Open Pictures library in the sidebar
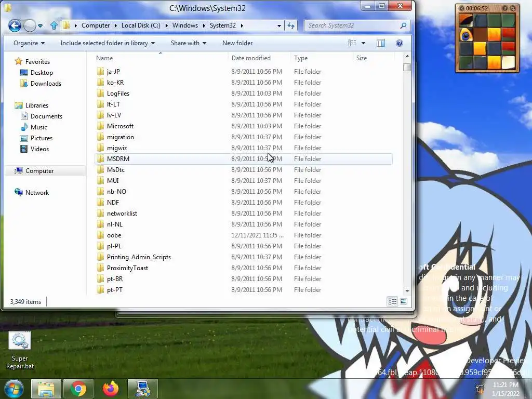532x399 pixels. [42, 138]
